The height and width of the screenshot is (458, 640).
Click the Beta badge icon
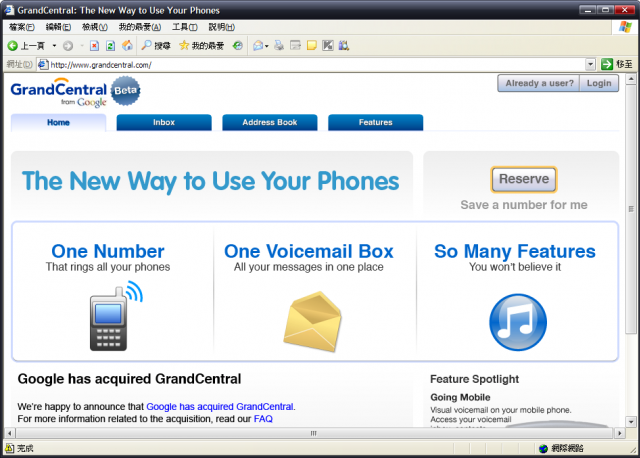click(x=126, y=91)
